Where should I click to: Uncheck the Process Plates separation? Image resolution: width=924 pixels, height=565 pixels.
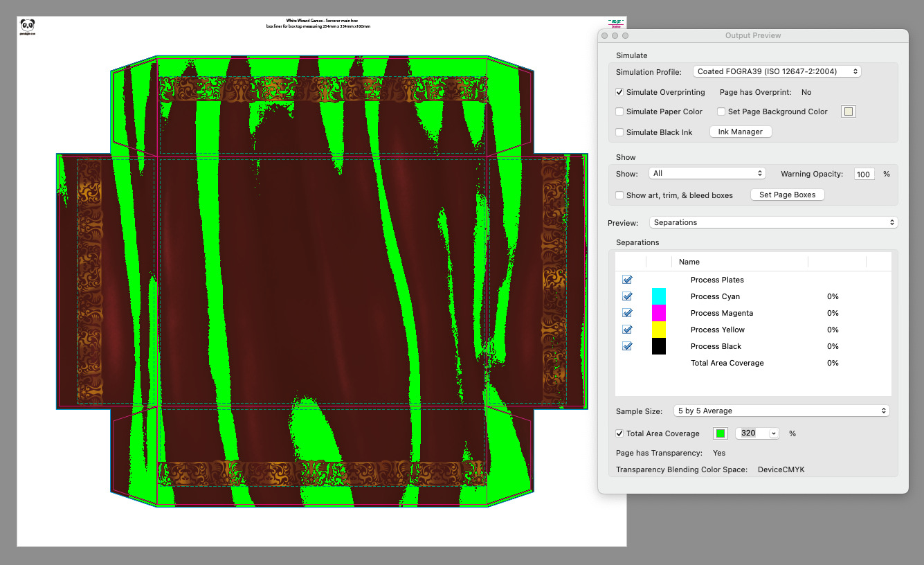click(627, 280)
